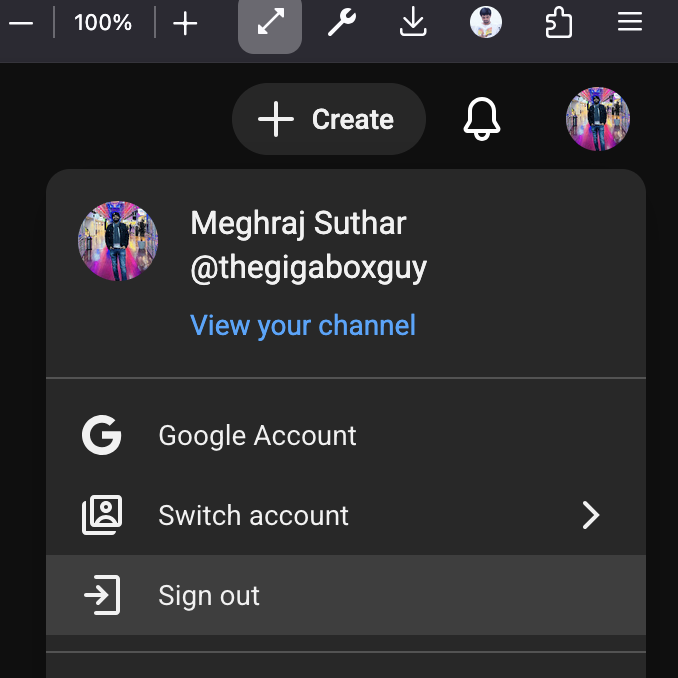Open the extensions puzzle piece icon
Viewport: 678px width, 678px height.
click(x=558, y=22)
